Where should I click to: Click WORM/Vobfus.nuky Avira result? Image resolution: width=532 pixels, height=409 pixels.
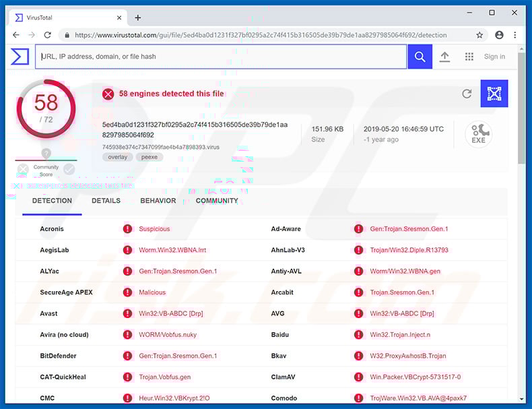pyautogui.click(x=168, y=335)
